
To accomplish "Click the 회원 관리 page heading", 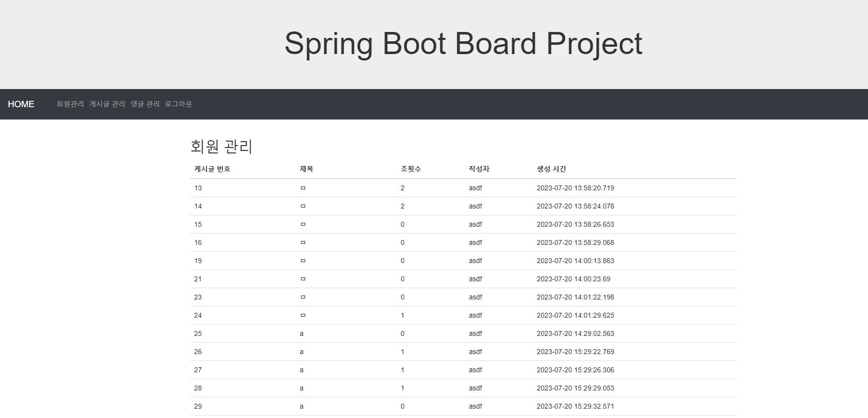I will click(x=221, y=146).
